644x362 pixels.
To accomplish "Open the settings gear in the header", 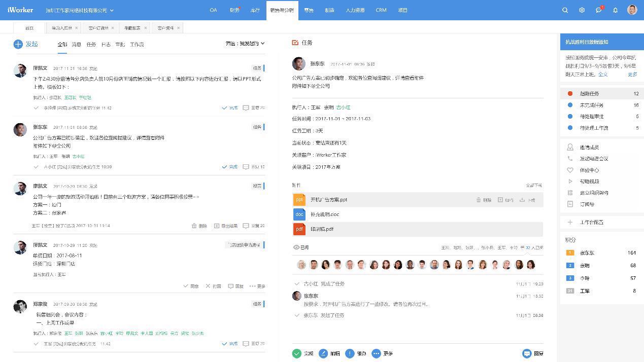I will 582,10.
